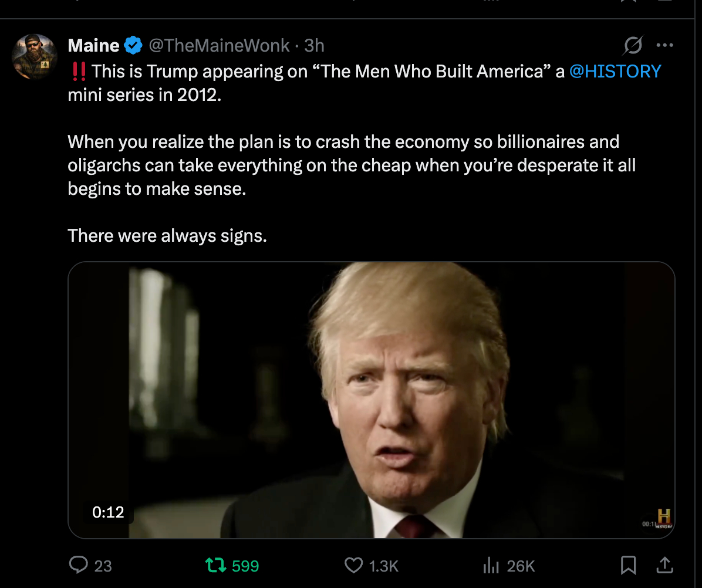Open the three-dot More options menu
Image resolution: width=702 pixels, height=588 pixels.
(x=664, y=45)
